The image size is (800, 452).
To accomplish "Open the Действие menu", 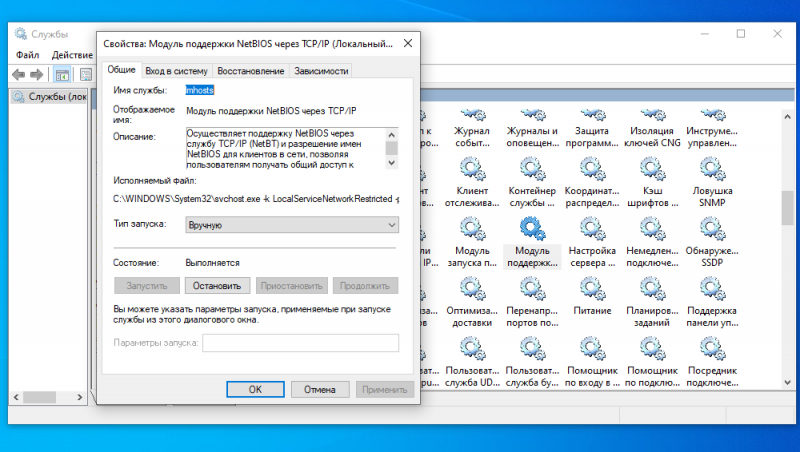I will pos(72,55).
